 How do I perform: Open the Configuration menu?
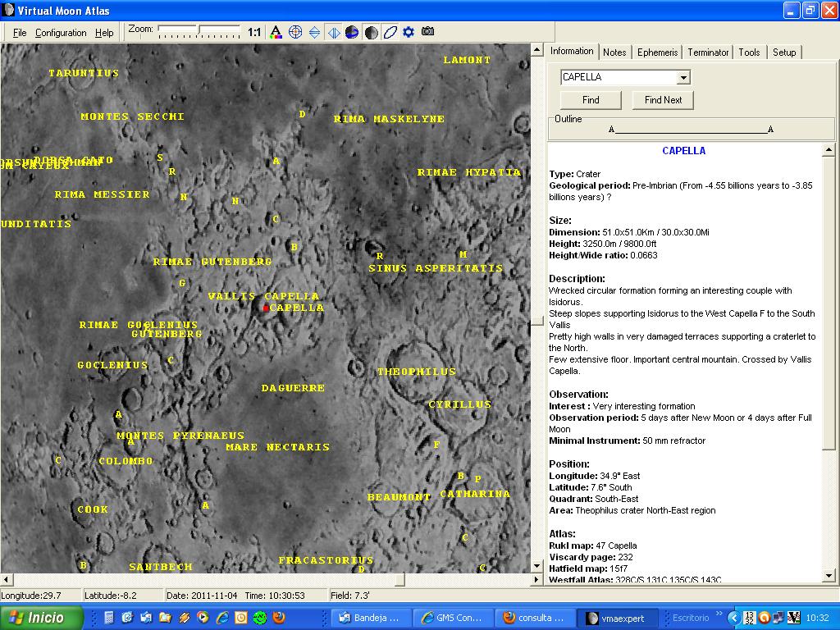tap(61, 33)
